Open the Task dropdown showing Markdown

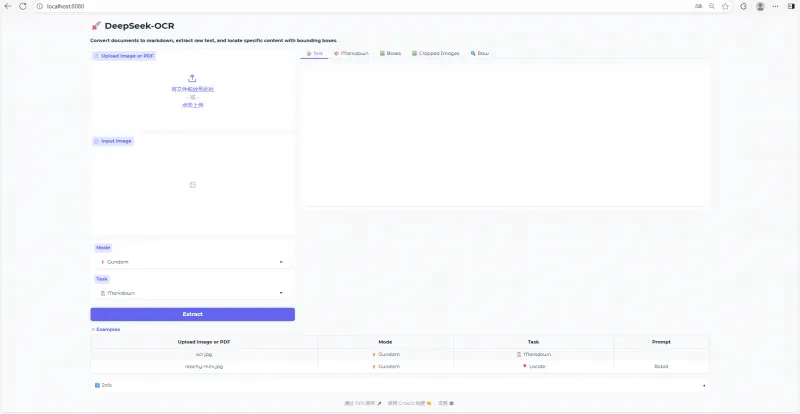(192, 293)
